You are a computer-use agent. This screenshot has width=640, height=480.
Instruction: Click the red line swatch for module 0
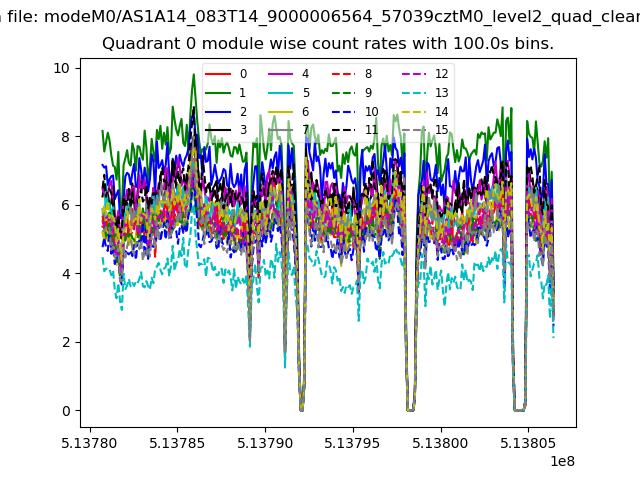click(x=217, y=74)
